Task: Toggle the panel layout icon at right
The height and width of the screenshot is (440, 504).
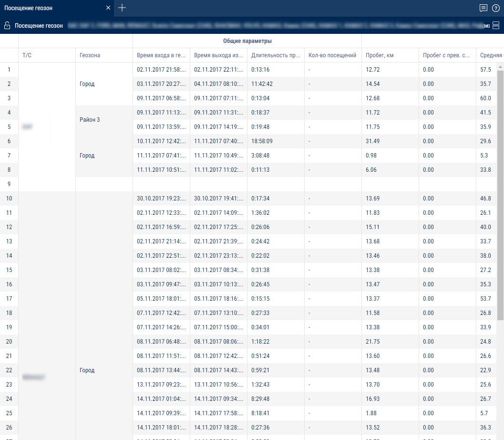Action: [496, 25]
